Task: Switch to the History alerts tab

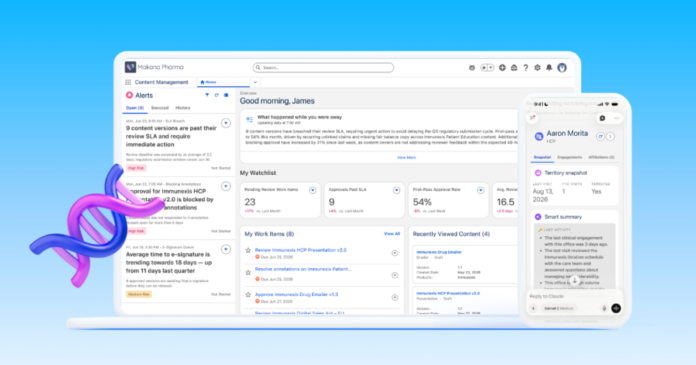Action: [183, 108]
